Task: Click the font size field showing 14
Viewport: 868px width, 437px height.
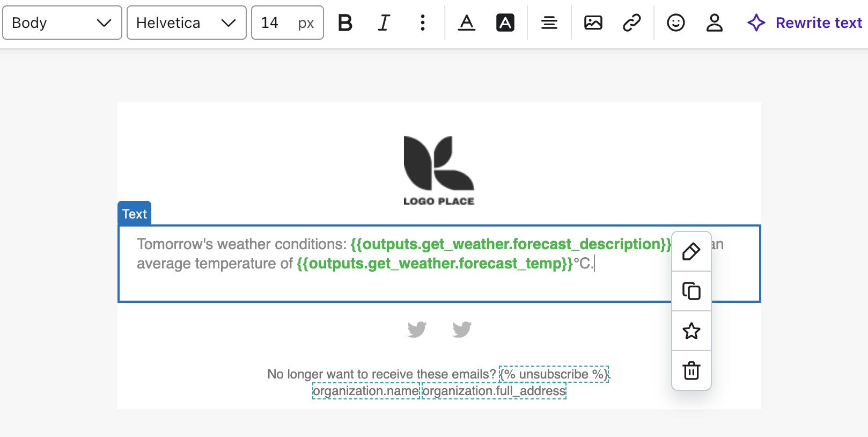Action: tap(274, 23)
